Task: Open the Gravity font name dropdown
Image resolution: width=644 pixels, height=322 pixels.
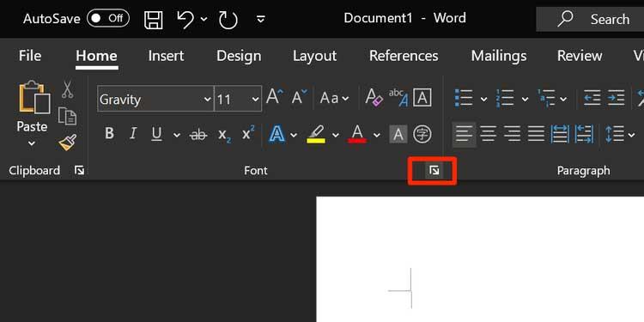Action: pyautogui.click(x=208, y=99)
